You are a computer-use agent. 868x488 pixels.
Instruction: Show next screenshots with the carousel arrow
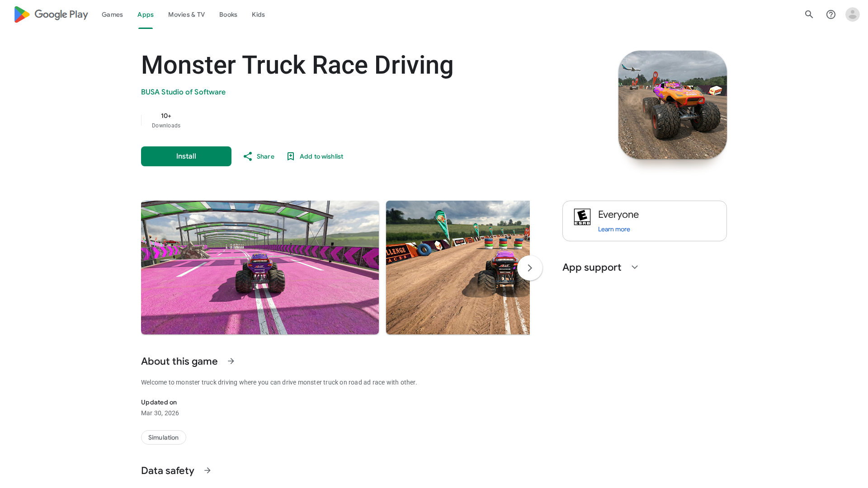(x=530, y=268)
